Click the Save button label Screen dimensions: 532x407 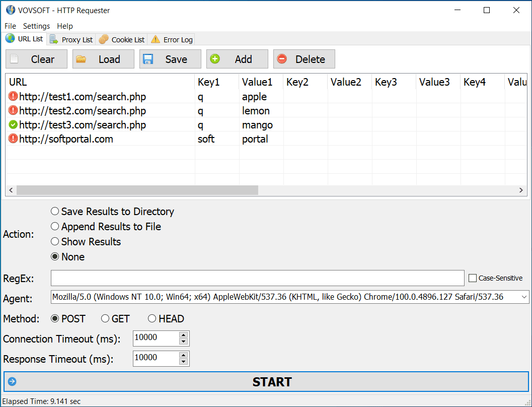tap(176, 59)
